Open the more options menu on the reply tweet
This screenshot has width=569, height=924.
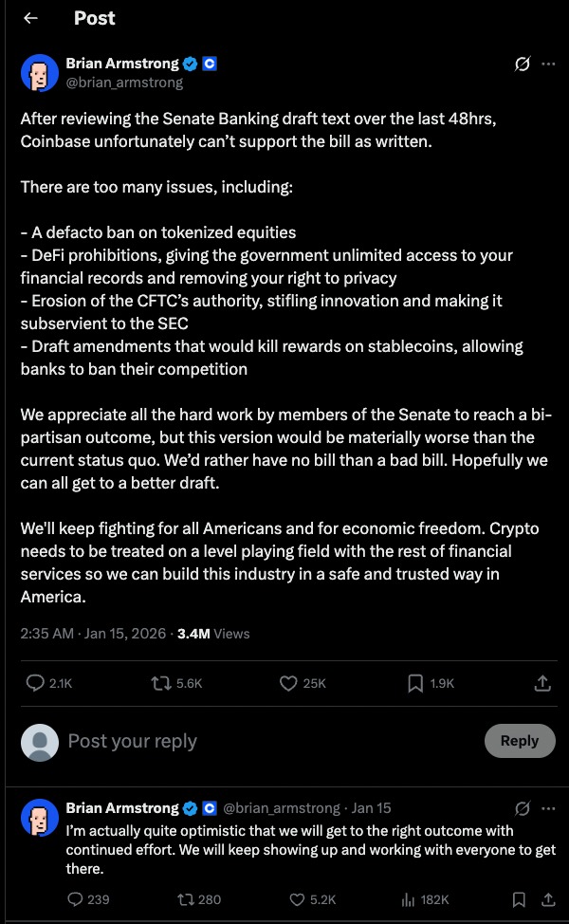click(x=547, y=807)
